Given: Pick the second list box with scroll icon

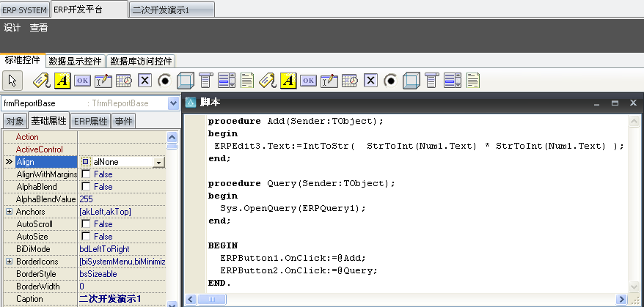Looking at the screenshot, I should pos(453,81).
